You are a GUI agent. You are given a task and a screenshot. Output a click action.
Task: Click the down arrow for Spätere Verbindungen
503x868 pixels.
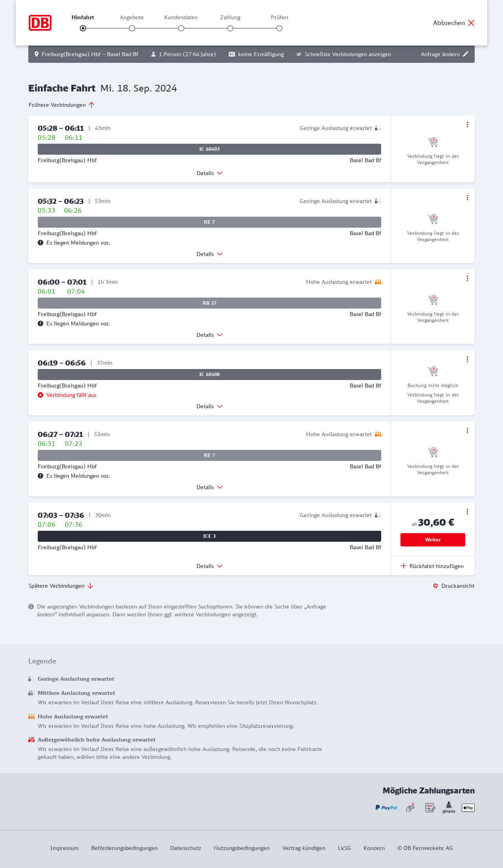tap(90, 586)
